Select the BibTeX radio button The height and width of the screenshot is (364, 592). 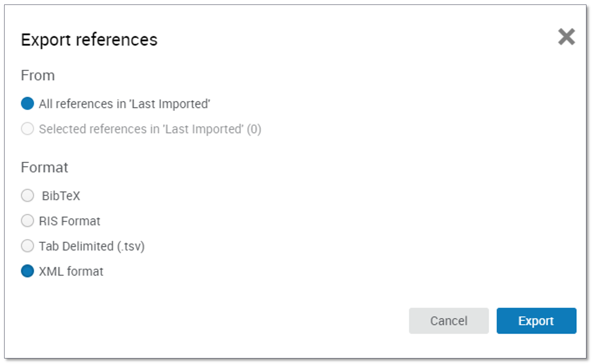28,195
